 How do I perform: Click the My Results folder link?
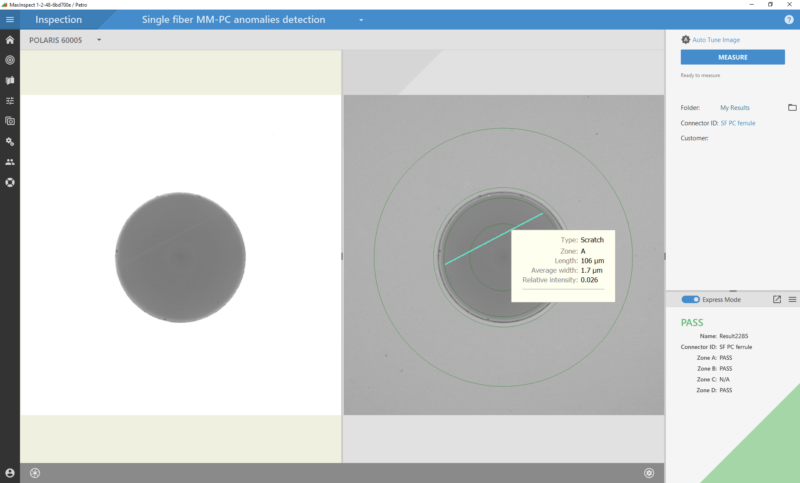click(x=735, y=107)
